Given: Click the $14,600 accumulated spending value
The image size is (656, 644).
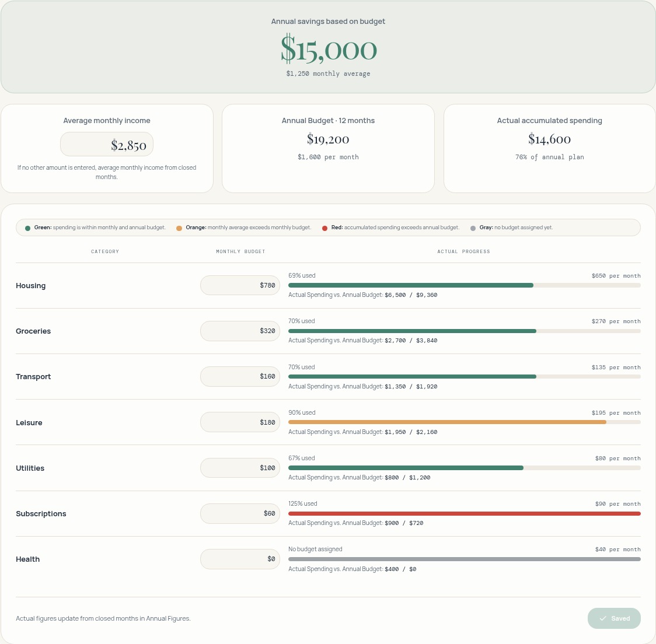Looking at the screenshot, I should (x=549, y=139).
